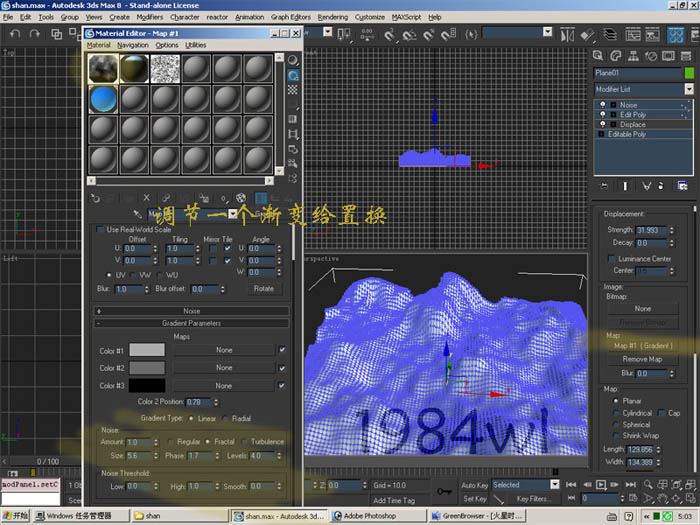Viewport: 700px width, 525px height.
Task: Open the Display command panel tab
Action: (668, 56)
